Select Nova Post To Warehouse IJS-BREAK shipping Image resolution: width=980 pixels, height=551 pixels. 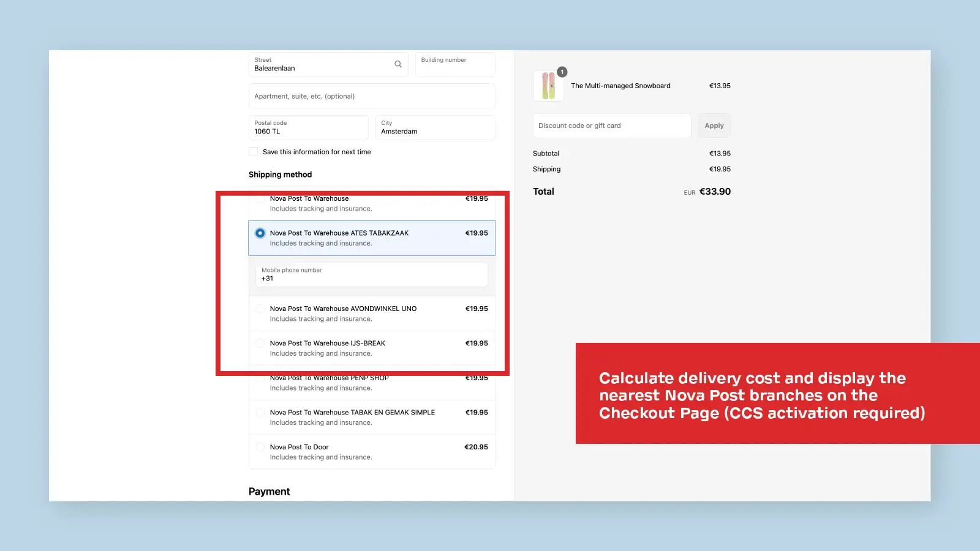click(x=260, y=343)
